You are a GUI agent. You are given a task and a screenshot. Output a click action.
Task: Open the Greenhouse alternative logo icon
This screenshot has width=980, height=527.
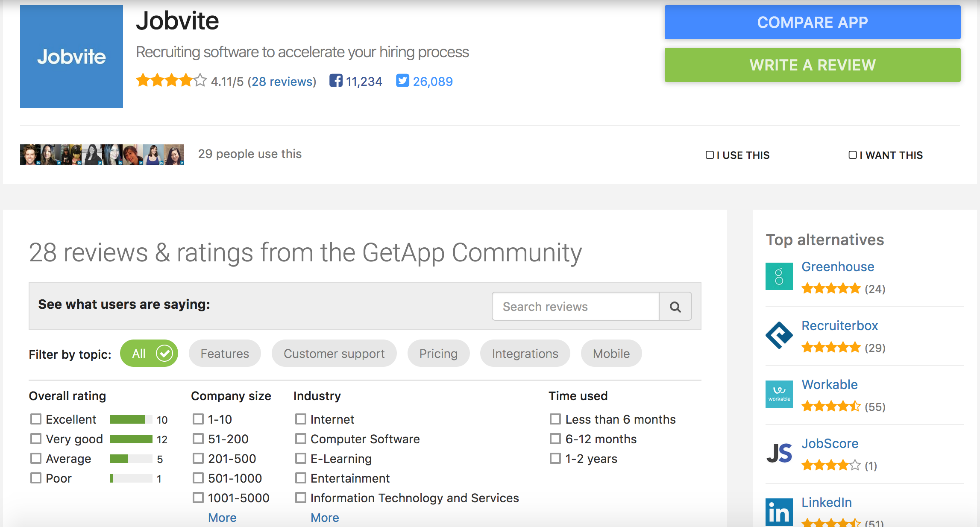(x=779, y=276)
